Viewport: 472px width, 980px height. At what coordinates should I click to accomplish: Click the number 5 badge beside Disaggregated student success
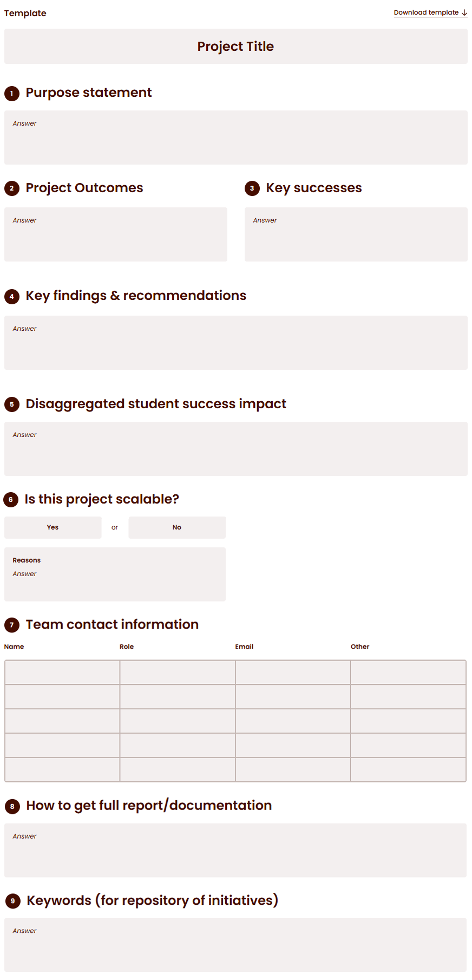(12, 404)
